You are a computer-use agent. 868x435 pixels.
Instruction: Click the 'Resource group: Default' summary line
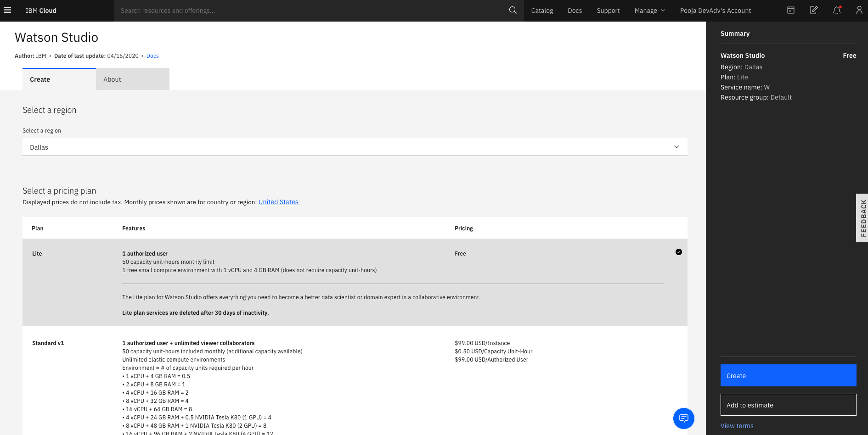point(756,97)
